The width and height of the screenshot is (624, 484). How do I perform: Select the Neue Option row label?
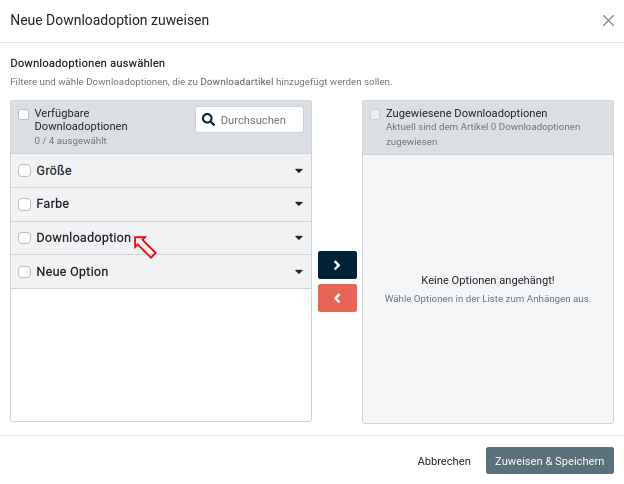tap(72, 272)
